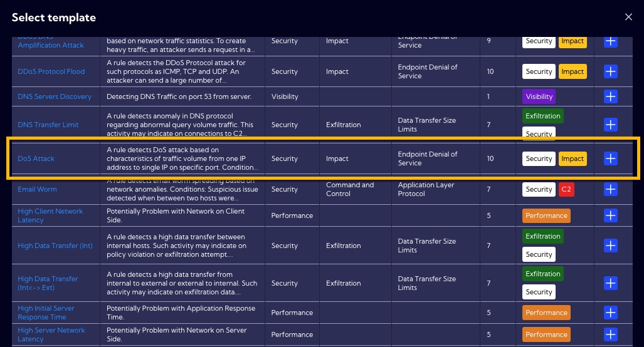Click Security tag in High Data Transfer (Int) row
Viewport: 644px width, 347px height.
539,254
